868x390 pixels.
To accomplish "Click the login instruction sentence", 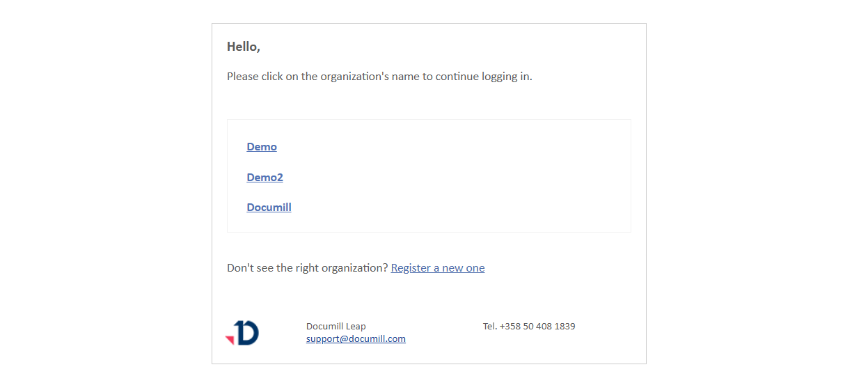I will (x=379, y=77).
